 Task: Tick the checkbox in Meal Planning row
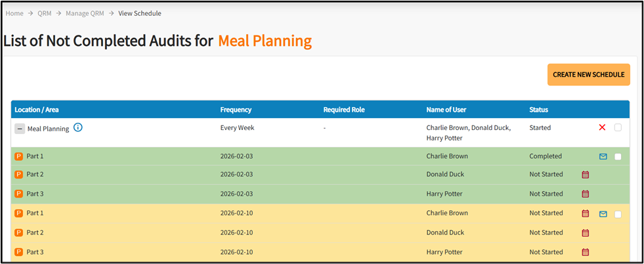(618, 127)
